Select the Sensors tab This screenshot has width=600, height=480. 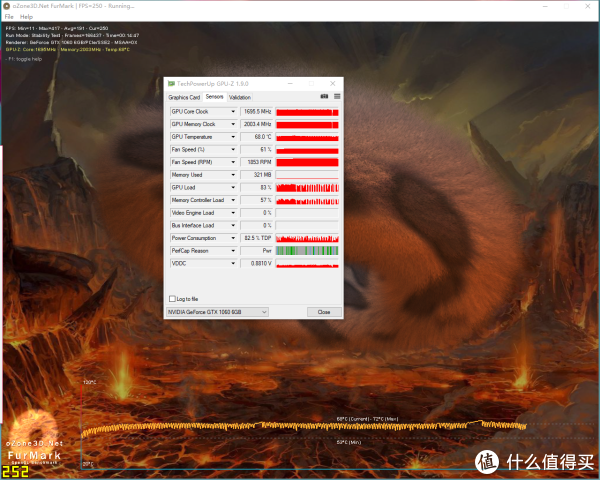(x=214, y=96)
